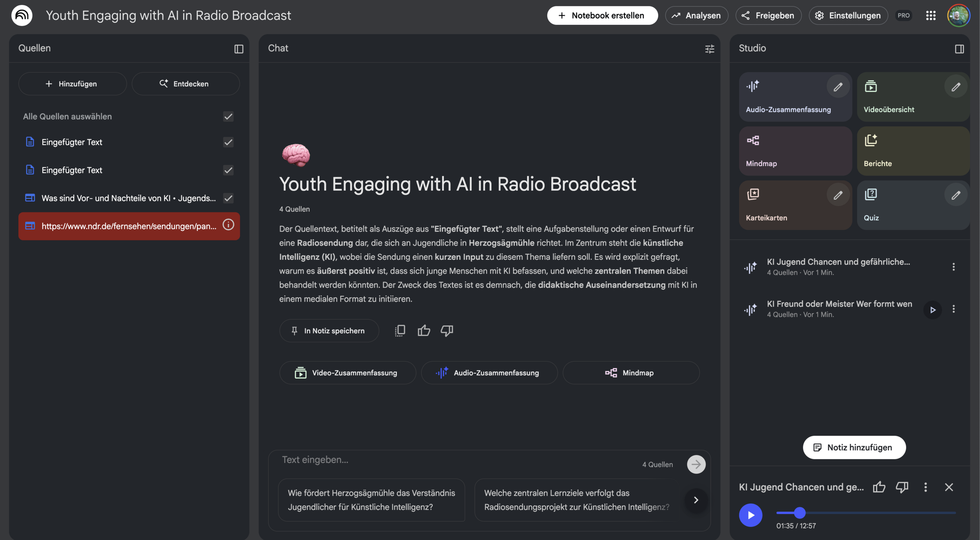
Task: Click Notiz hinzufügen button
Action: [854, 447]
